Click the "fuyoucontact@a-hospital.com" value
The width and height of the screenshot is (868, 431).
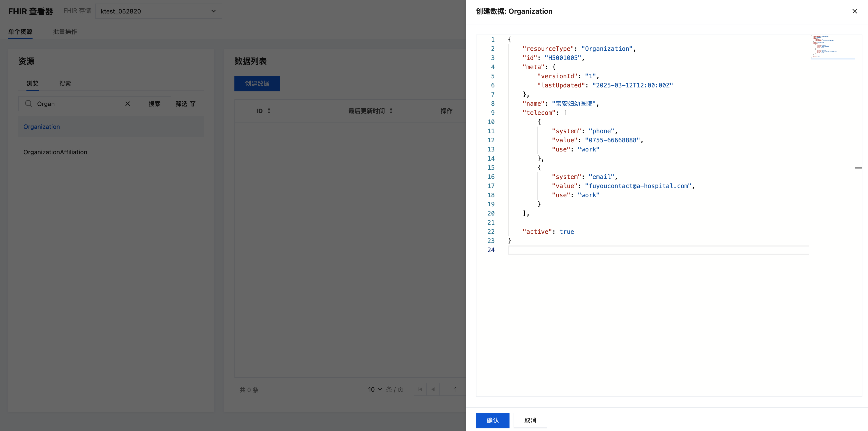638,186
